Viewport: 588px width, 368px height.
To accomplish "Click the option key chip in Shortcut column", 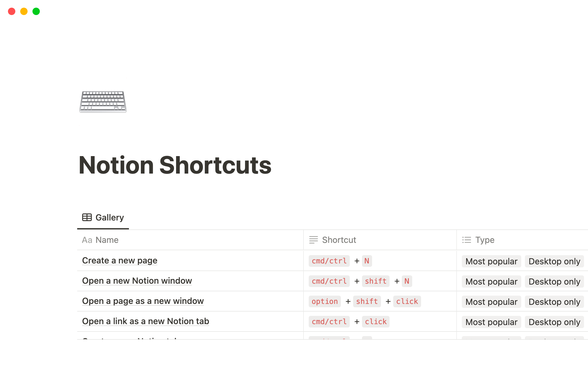I will (x=325, y=301).
